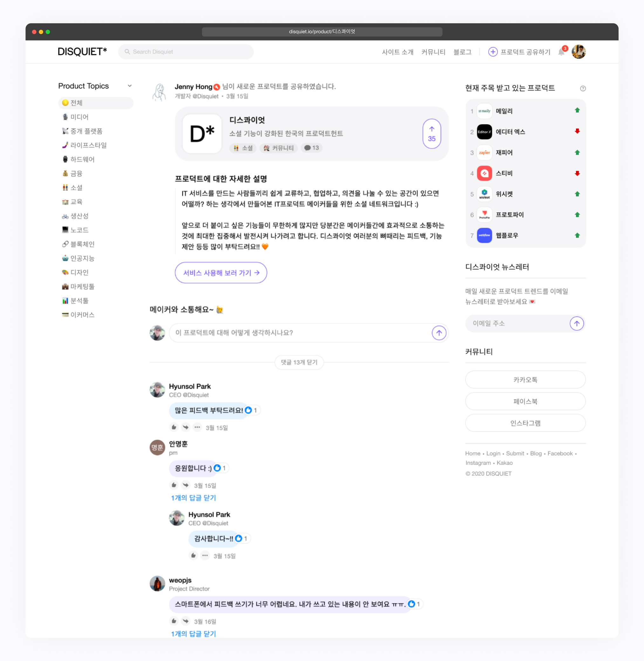This screenshot has width=644, height=661.
Task: Click the help question mark icon
Action: pyautogui.click(x=583, y=88)
